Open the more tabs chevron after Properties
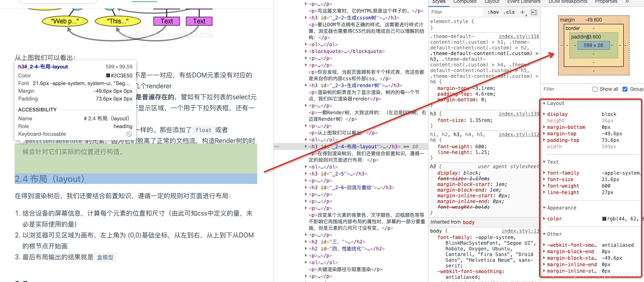 [x=627, y=2]
